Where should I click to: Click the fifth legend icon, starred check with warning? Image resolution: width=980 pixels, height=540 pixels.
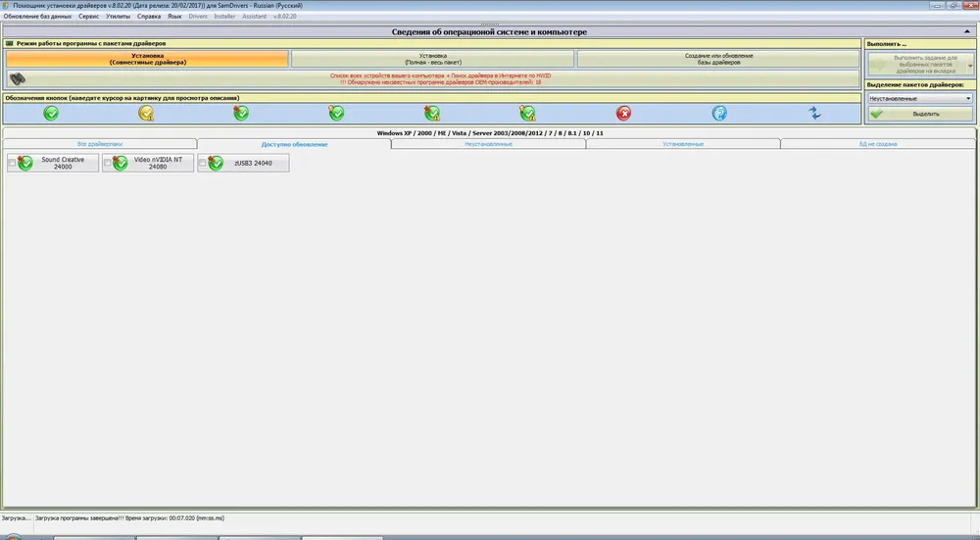tap(432, 113)
